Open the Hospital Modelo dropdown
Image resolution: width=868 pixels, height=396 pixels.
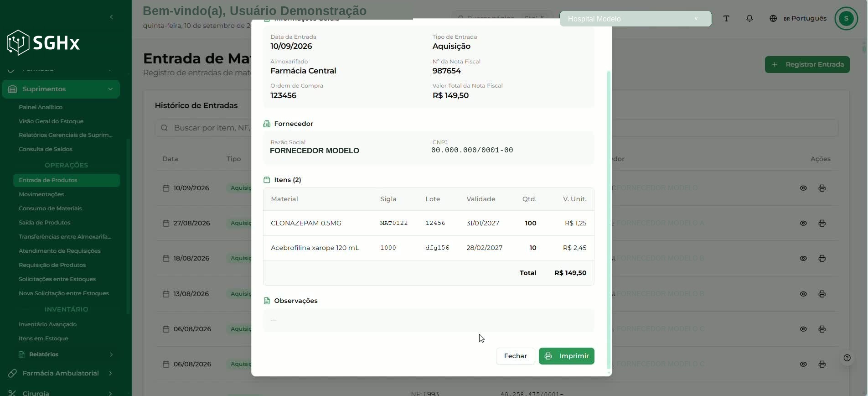[635, 19]
